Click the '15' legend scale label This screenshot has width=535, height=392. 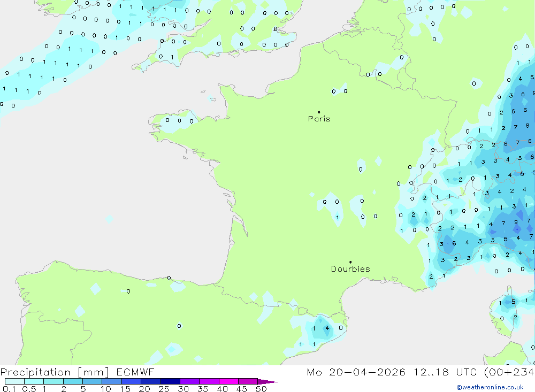click(x=125, y=389)
